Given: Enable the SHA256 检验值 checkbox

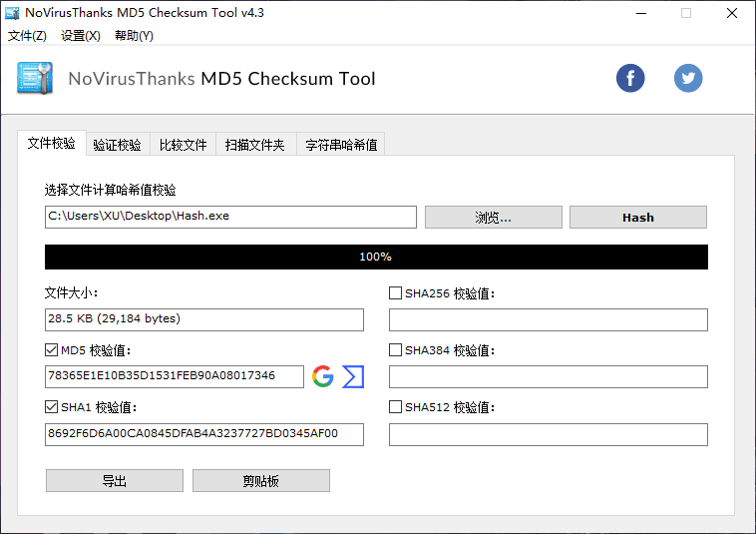Looking at the screenshot, I should coord(395,293).
